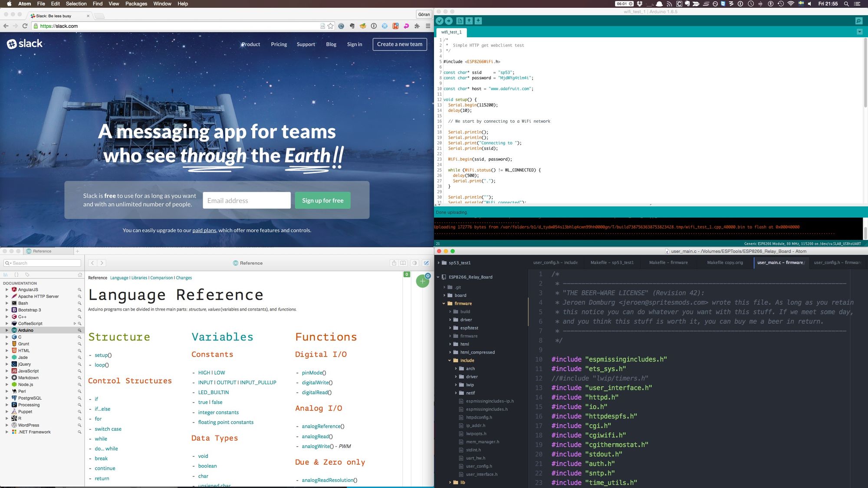Image resolution: width=868 pixels, height=488 pixels.
Task: Go back in the Dash reference viewer
Action: (92, 263)
